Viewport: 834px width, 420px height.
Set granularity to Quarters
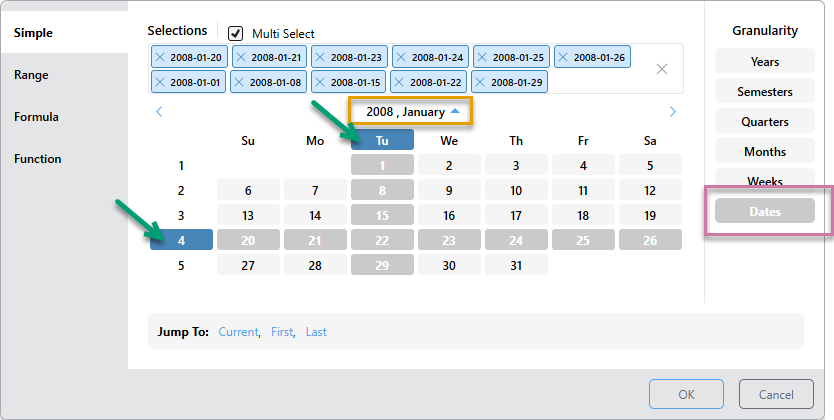point(764,122)
